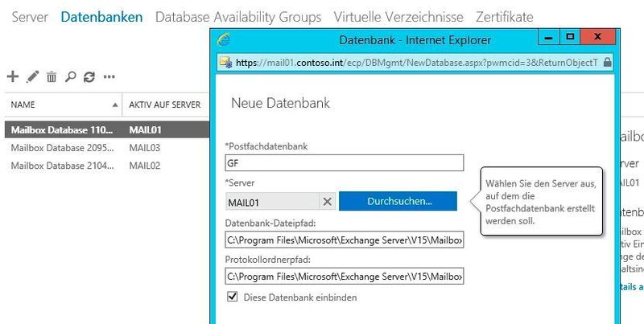Screen dimensions: 644x324
Task: Click the MAIL01 server field
Action: pyautogui.click(x=272, y=201)
